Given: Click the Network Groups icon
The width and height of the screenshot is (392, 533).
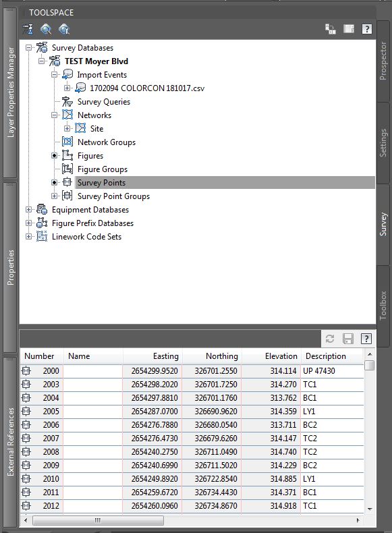Looking at the screenshot, I should tap(67, 142).
